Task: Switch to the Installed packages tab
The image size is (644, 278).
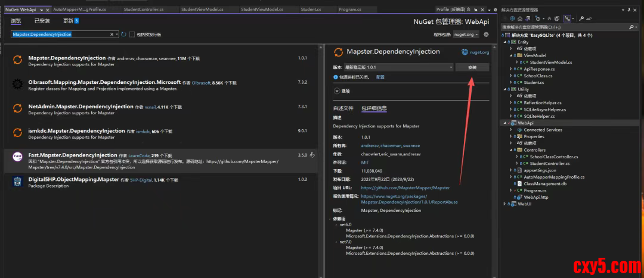Action: coord(42,21)
